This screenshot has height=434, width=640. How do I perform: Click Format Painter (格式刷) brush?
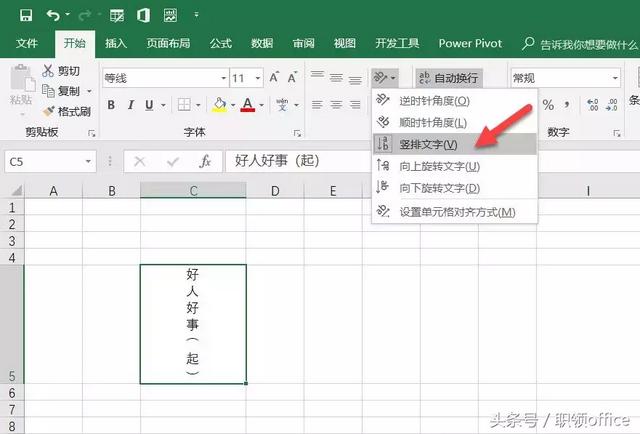coord(66,111)
